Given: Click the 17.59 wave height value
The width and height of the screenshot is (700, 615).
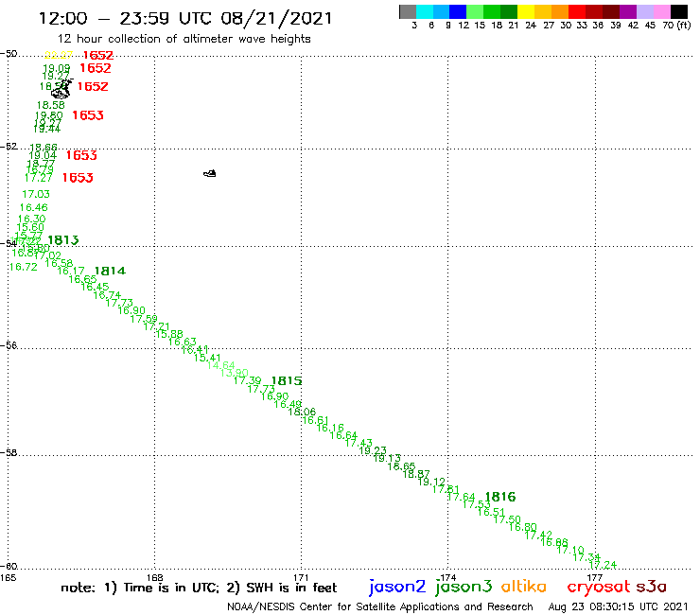Looking at the screenshot, I should 144,319.
